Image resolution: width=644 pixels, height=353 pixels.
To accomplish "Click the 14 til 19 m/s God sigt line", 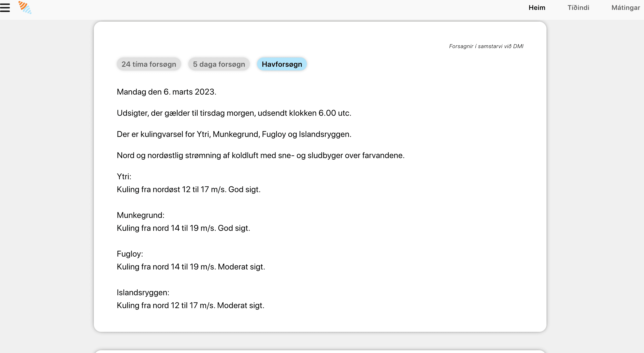I will tap(184, 228).
